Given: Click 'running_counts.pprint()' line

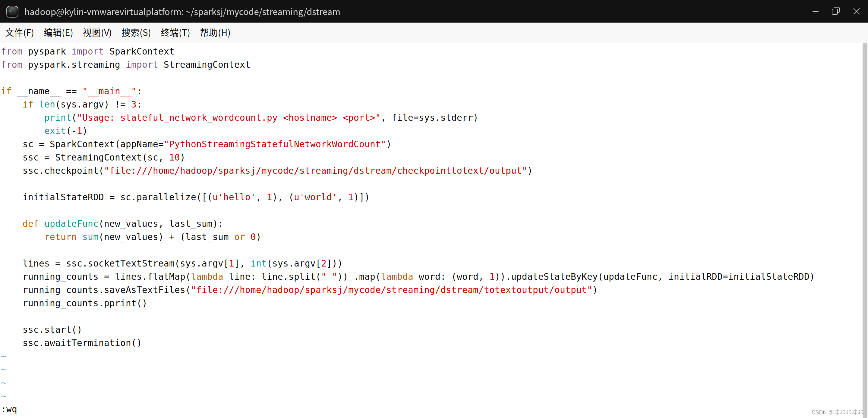Looking at the screenshot, I should coord(85,303).
